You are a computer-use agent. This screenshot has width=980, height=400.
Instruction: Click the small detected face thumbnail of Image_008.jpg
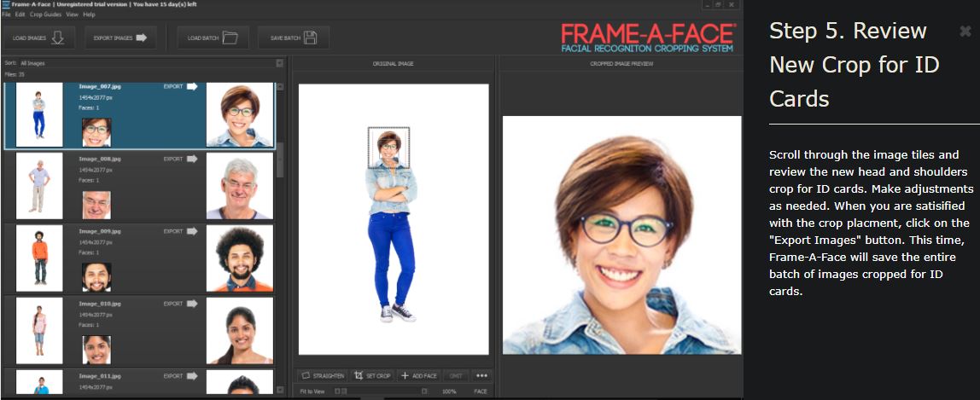[96, 205]
